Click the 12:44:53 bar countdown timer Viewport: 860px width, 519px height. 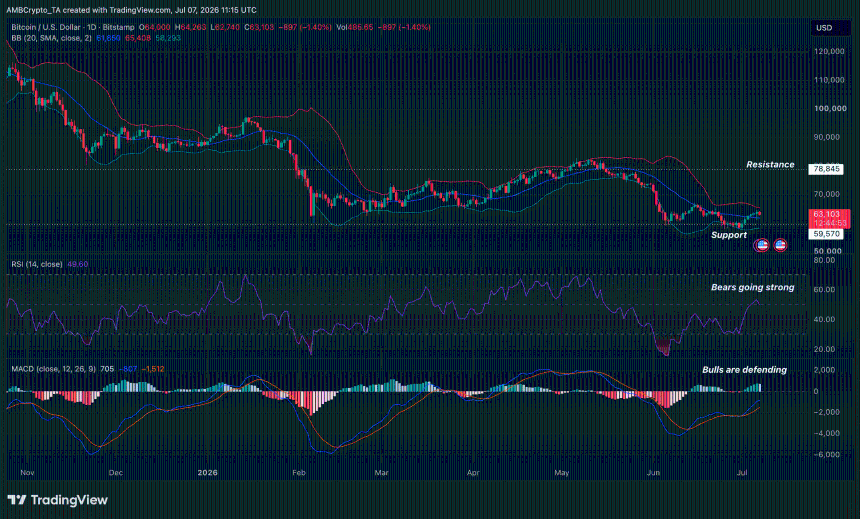coord(829,223)
